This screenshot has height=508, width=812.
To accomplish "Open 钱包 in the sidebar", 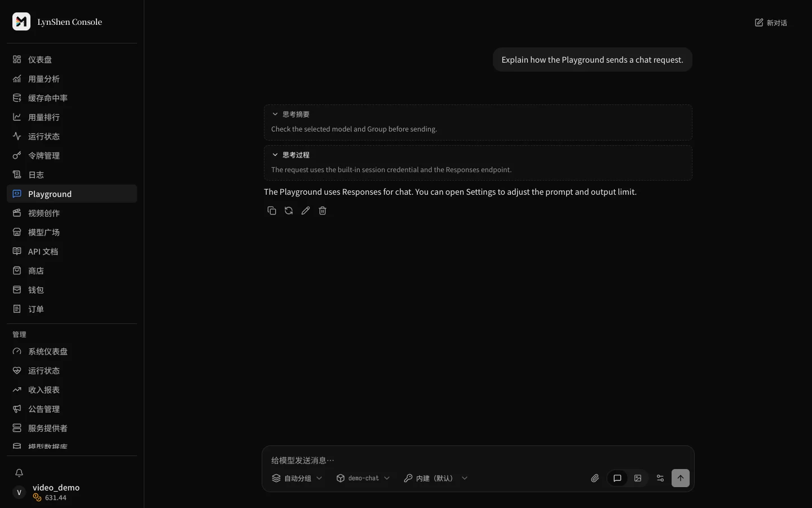I will (72, 290).
